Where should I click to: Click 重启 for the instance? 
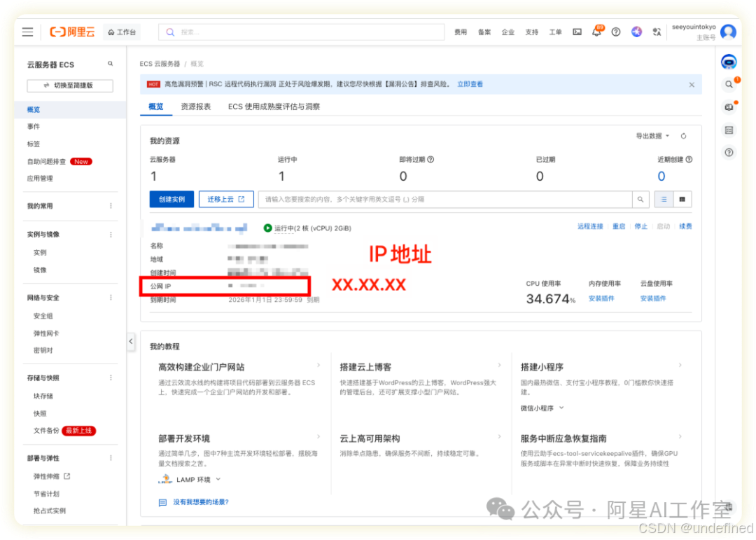pyautogui.click(x=619, y=226)
